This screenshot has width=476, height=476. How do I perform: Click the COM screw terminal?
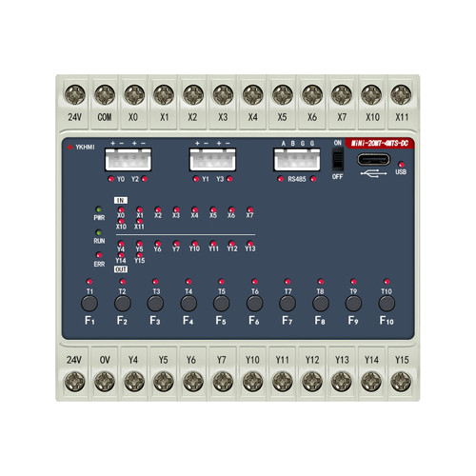pos(105,94)
